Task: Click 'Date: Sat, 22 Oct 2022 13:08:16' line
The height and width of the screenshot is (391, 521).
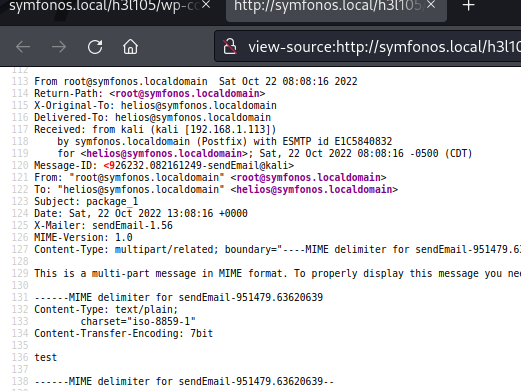Action: (x=141, y=213)
